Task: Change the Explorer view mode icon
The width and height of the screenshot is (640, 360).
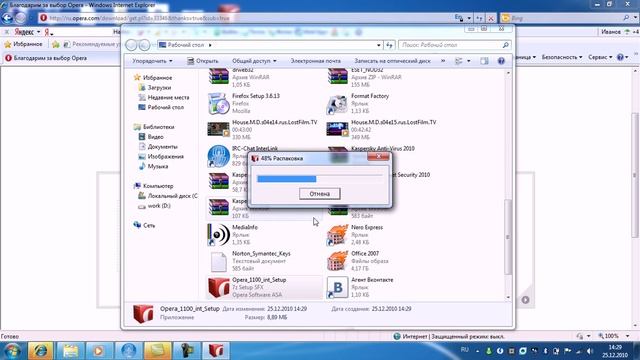Action: point(459,61)
